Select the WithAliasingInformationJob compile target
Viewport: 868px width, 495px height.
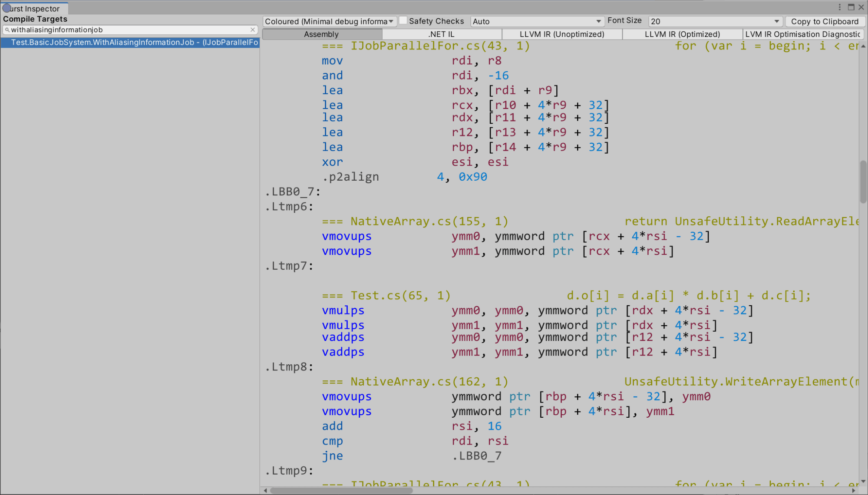pyautogui.click(x=130, y=42)
